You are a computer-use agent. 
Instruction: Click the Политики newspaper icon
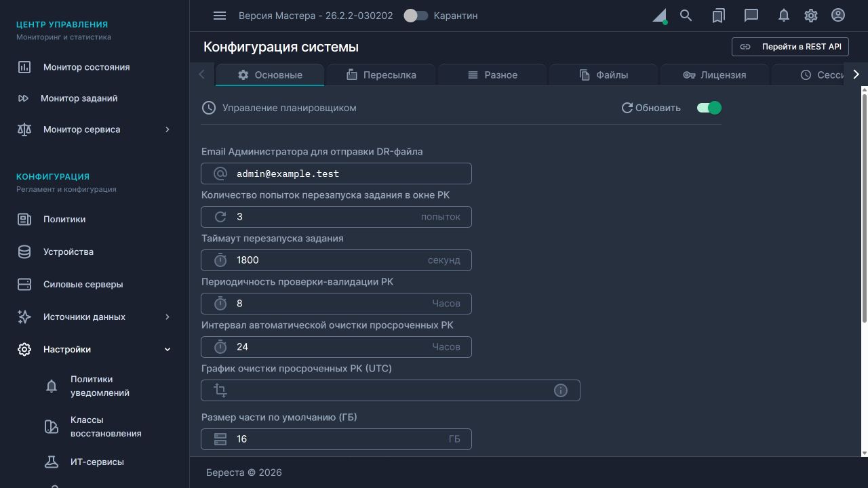coord(24,219)
